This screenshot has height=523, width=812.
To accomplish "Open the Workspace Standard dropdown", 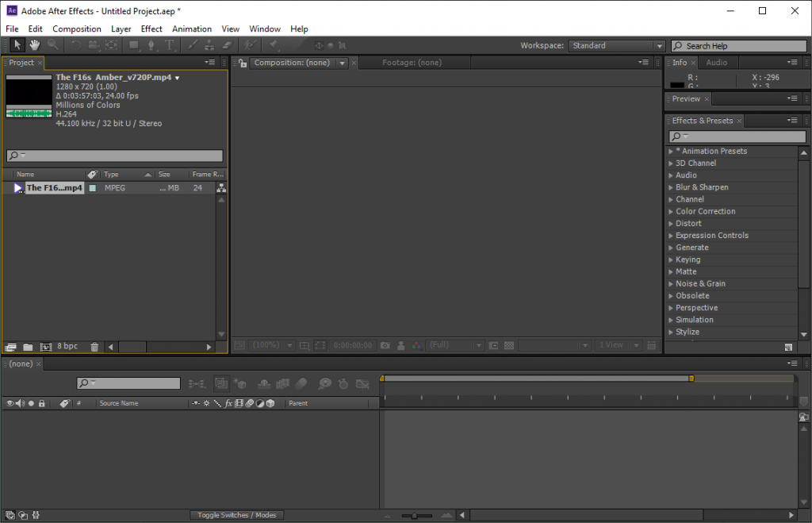I will pyautogui.click(x=616, y=45).
